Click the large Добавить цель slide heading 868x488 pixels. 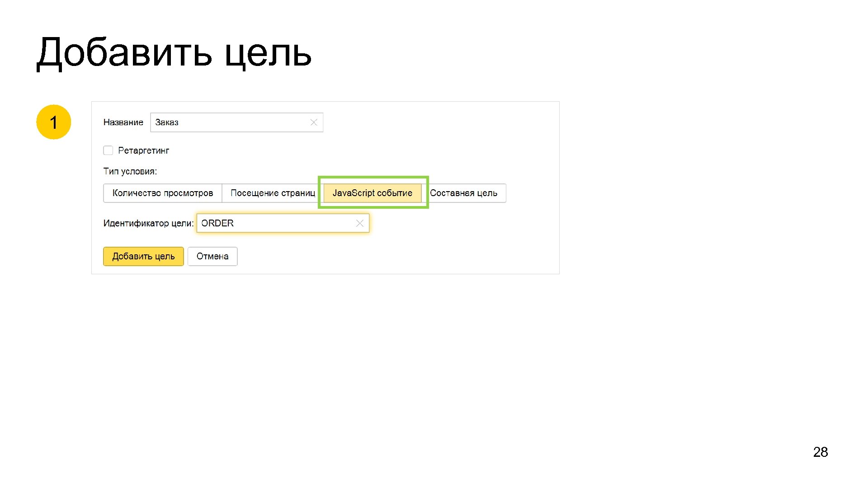pyautogui.click(x=174, y=53)
